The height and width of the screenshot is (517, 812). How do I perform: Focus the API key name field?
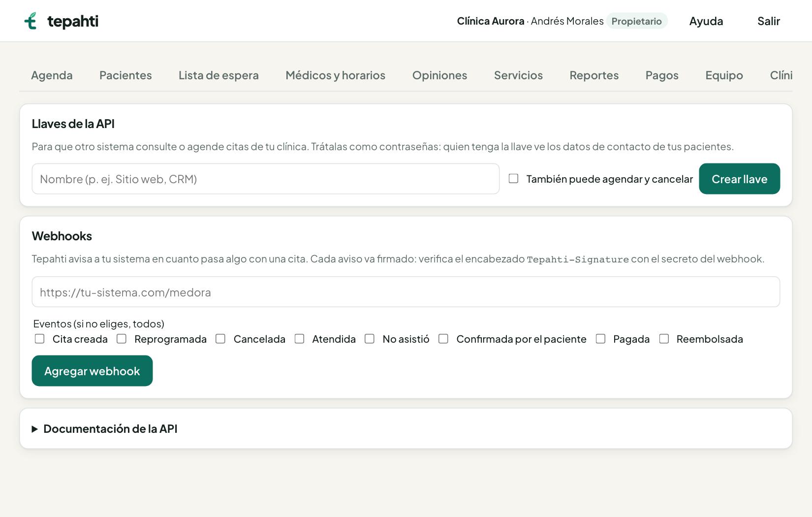(x=266, y=179)
